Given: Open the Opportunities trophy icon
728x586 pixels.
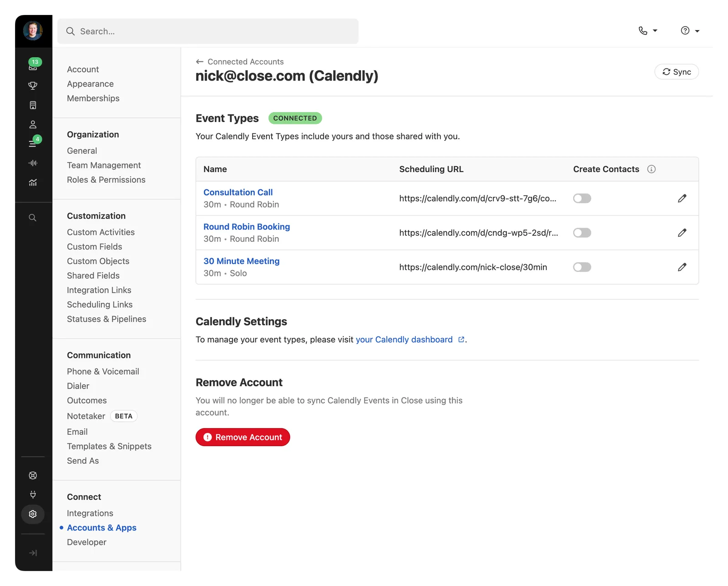Looking at the screenshot, I should (33, 86).
